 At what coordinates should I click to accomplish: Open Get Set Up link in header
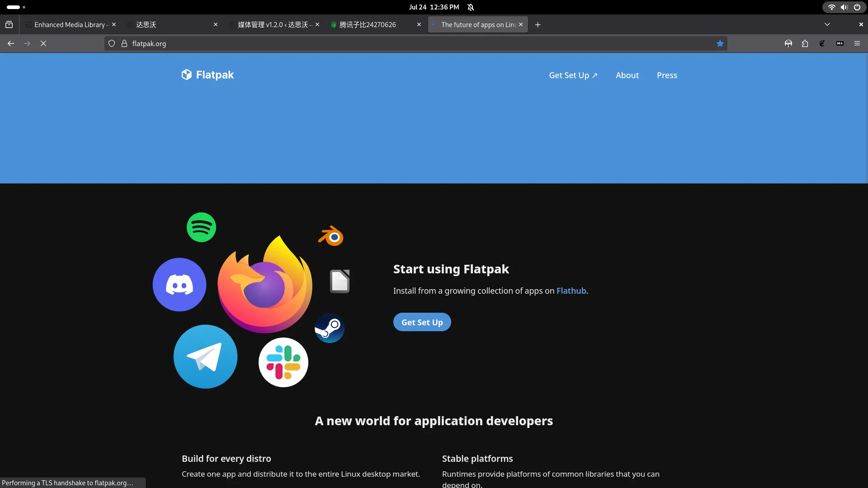click(x=573, y=75)
